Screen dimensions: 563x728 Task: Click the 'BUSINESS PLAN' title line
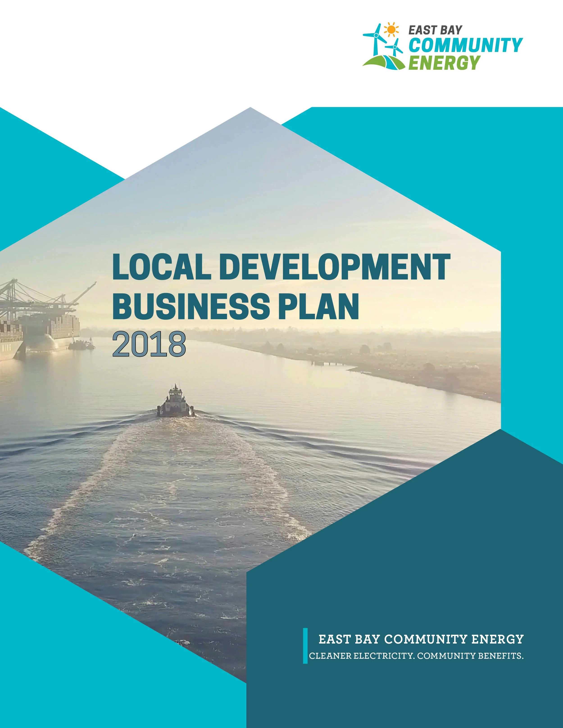pos(236,306)
